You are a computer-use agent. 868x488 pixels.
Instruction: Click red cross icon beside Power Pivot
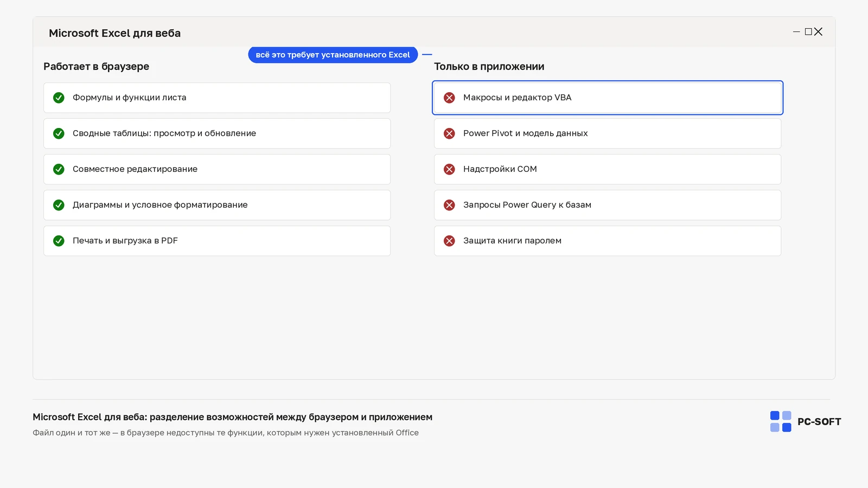coord(449,133)
